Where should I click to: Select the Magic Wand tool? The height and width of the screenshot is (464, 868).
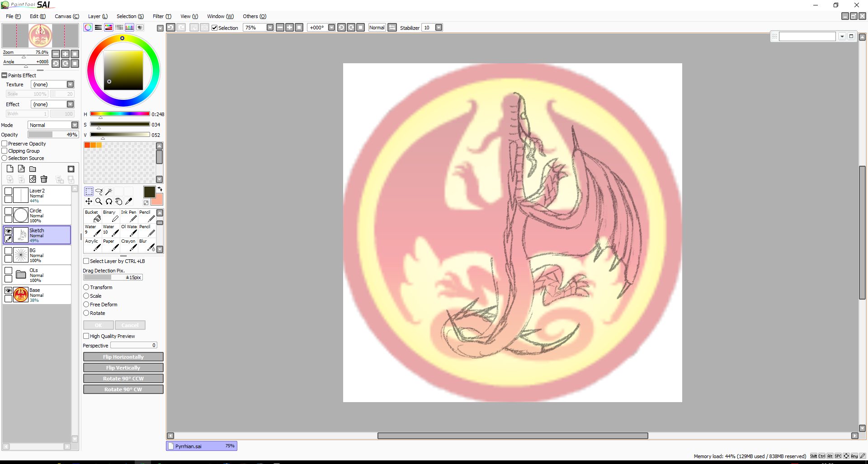(108, 192)
